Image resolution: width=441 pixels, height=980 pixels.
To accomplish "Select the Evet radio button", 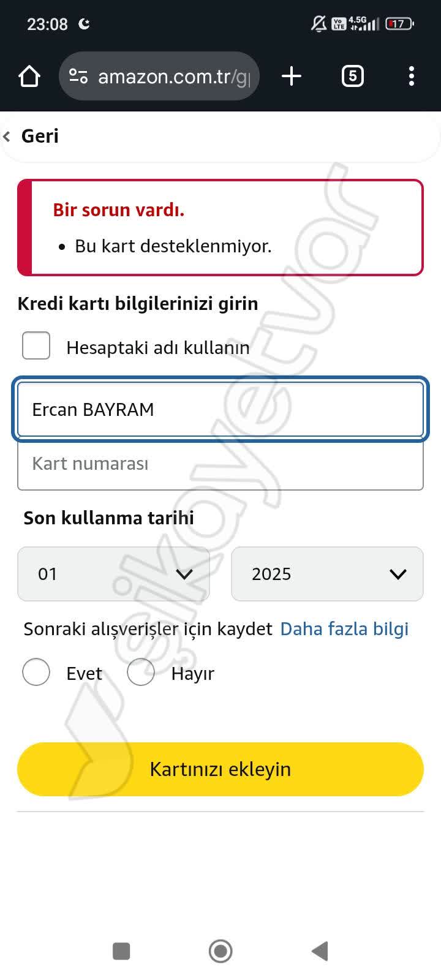I will pyautogui.click(x=36, y=672).
